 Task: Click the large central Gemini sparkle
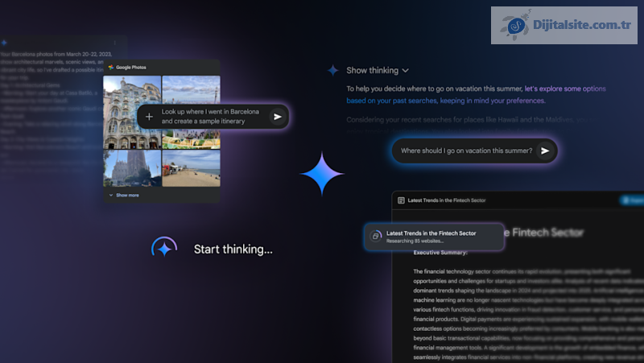322,173
